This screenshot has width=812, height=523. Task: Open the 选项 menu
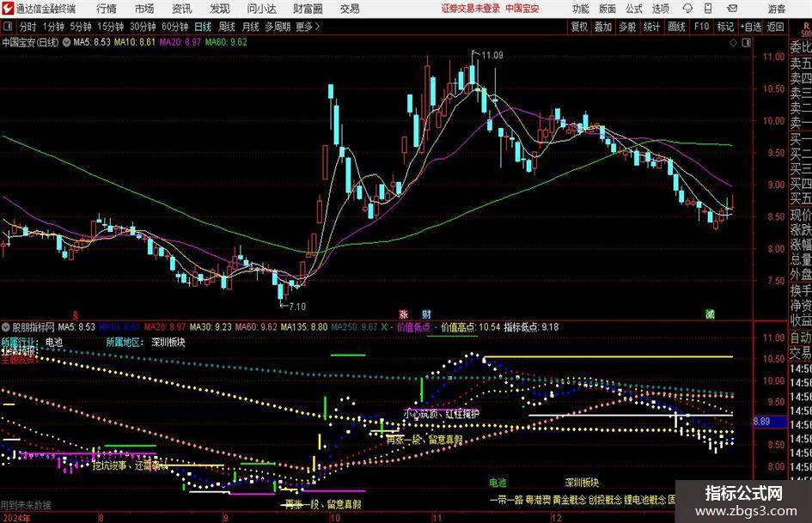tap(660, 9)
